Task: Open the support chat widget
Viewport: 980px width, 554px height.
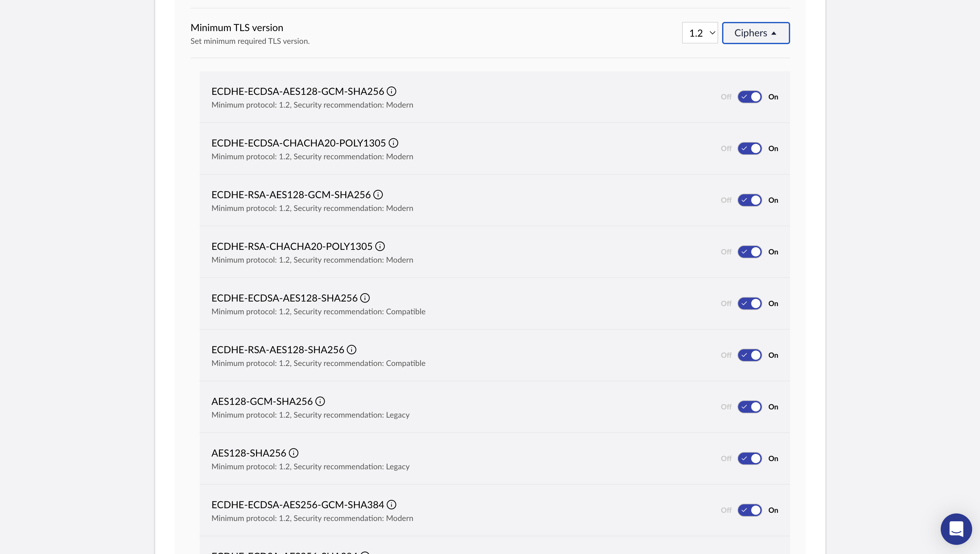Action: [x=956, y=529]
